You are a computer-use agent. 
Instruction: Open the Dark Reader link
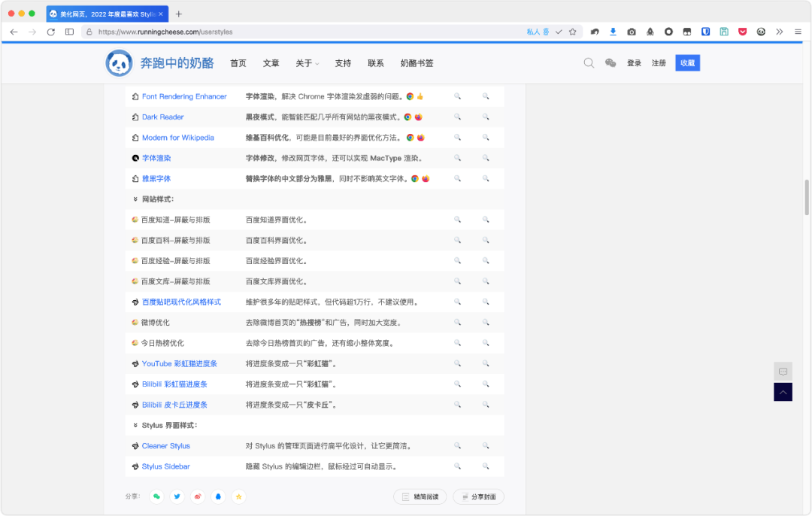(163, 117)
